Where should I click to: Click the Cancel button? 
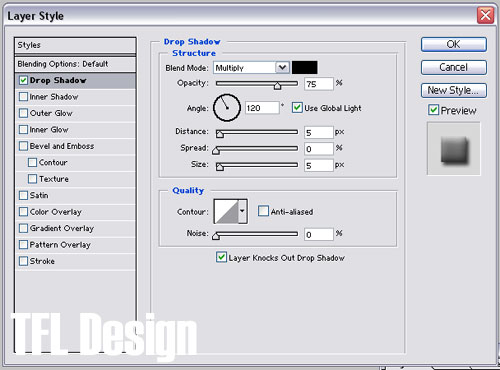point(453,67)
